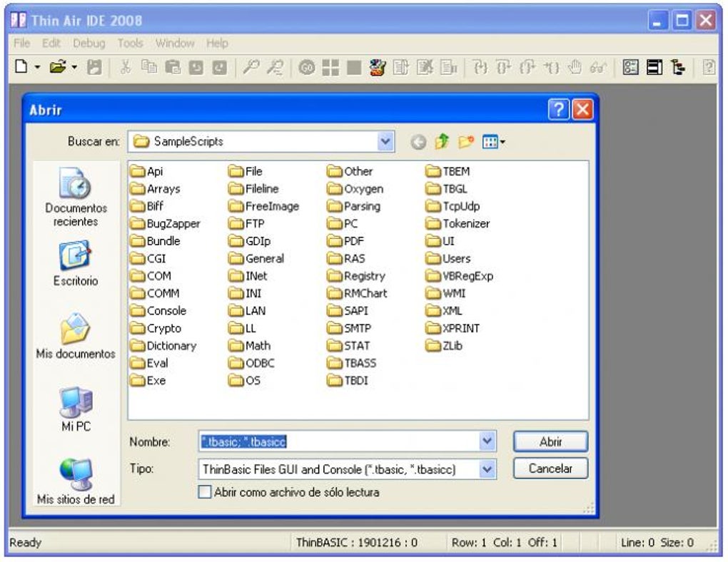The width and height of the screenshot is (728, 562).
Task: Open the Tools menu
Action: 130,44
